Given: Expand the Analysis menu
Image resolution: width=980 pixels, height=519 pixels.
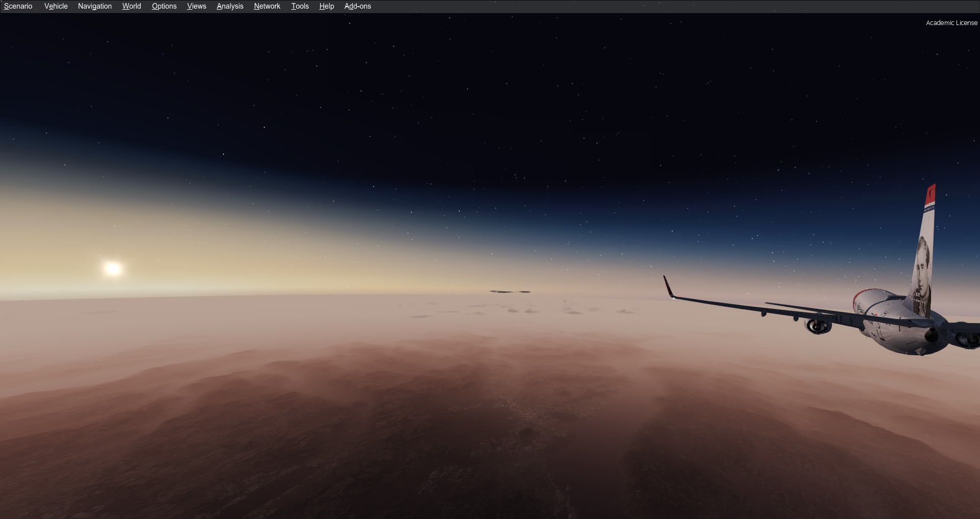Looking at the screenshot, I should coord(230,6).
